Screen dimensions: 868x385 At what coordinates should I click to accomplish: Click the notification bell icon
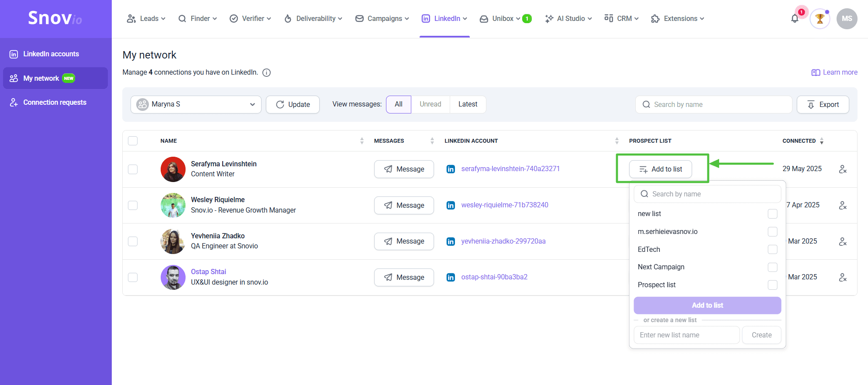tap(795, 19)
